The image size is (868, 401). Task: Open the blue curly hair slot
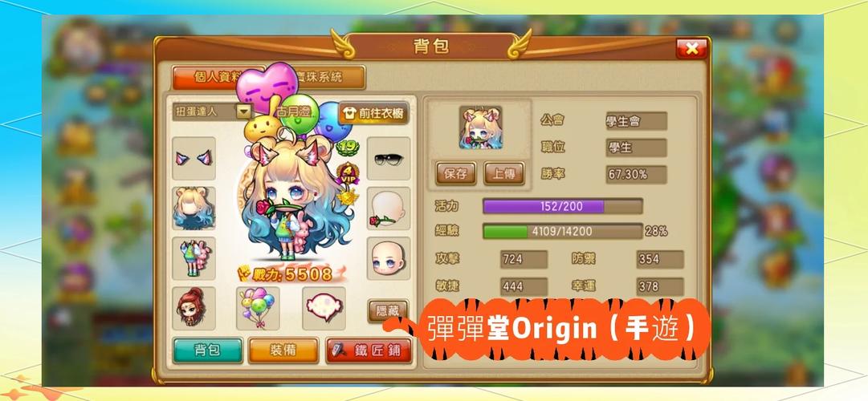tap(194, 208)
